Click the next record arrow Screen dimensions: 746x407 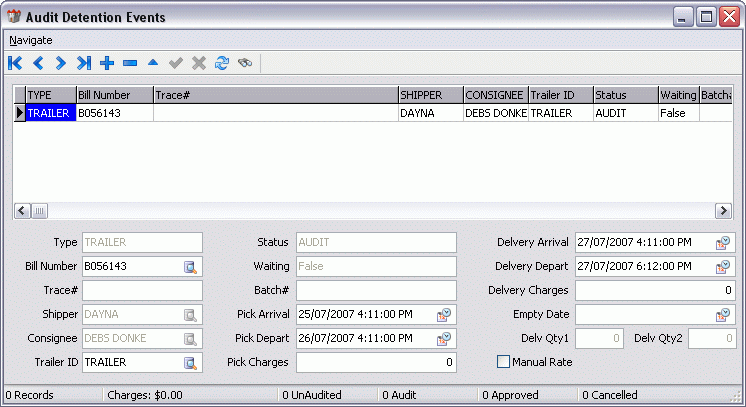point(61,63)
